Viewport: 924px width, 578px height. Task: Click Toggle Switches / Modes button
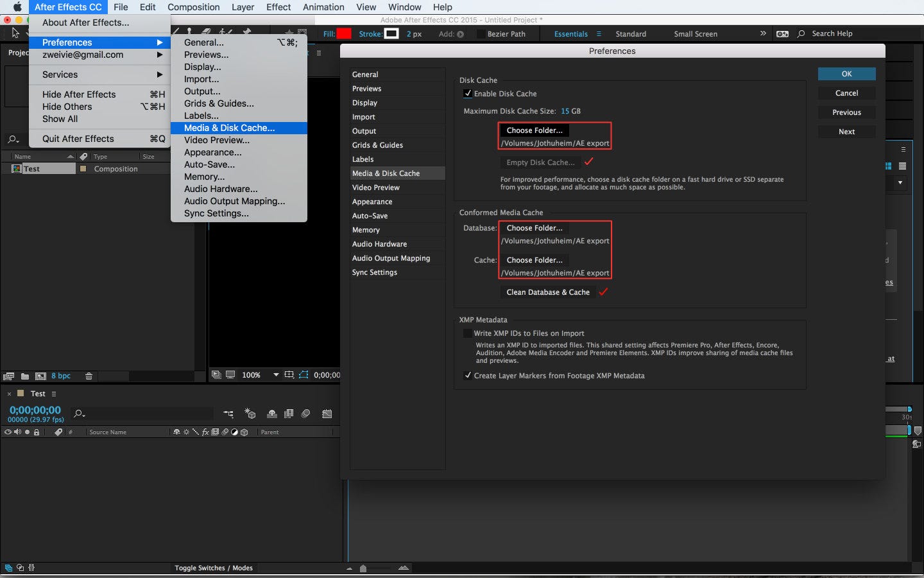tap(214, 568)
